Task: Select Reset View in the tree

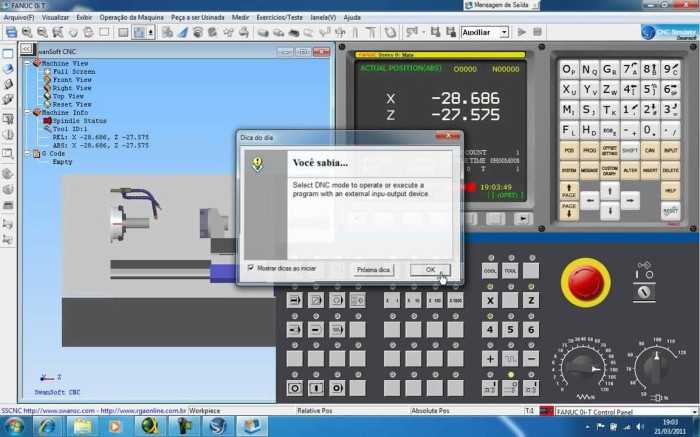Action: pos(72,104)
